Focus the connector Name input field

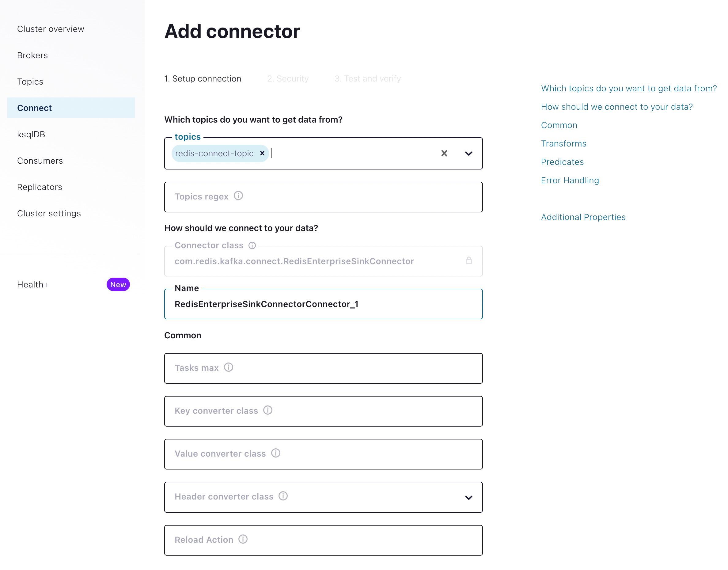(323, 304)
